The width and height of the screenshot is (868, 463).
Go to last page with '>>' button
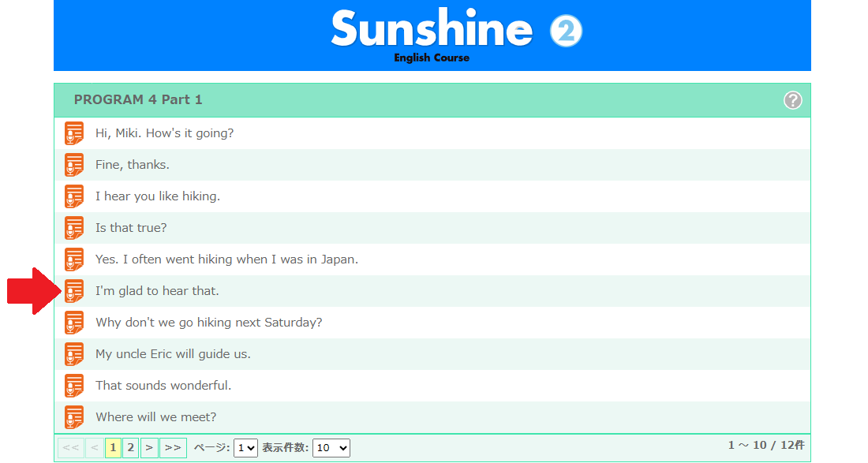pos(173,447)
